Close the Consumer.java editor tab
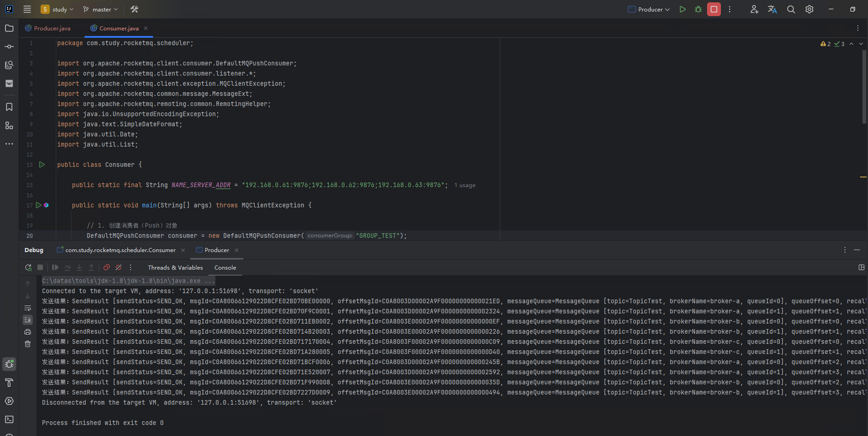The image size is (868, 436). click(x=146, y=28)
